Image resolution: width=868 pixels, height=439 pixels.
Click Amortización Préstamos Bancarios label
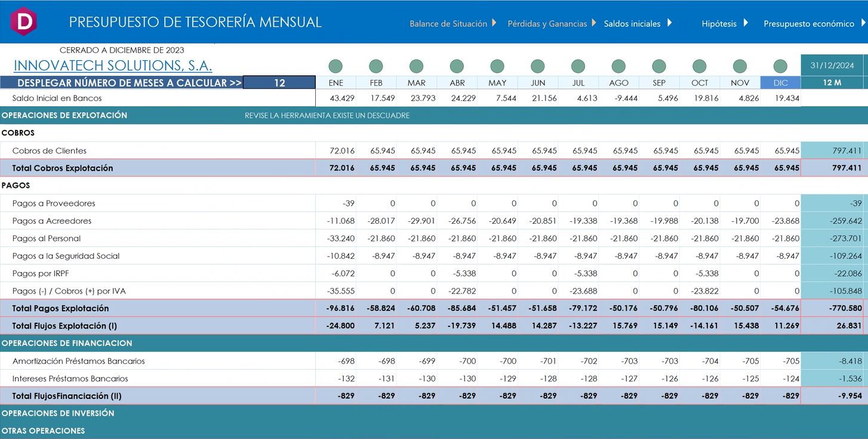pyautogui.click(x=79, y=361)
